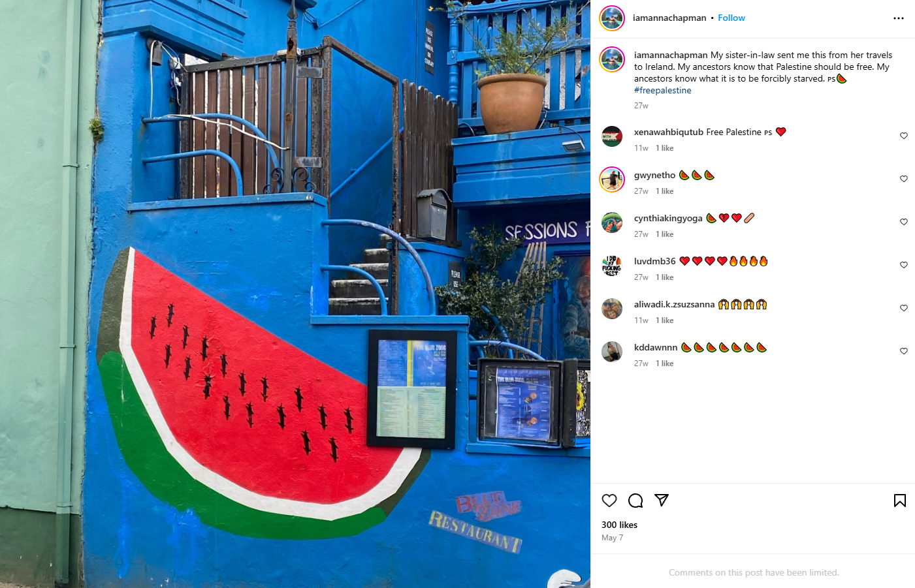Open the comment speech bubble icon

635,501
